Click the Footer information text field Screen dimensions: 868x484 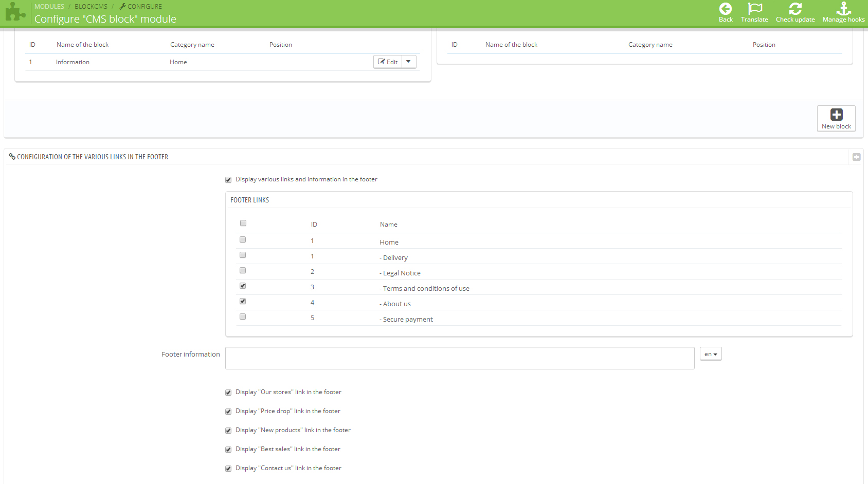coord(459,358)
